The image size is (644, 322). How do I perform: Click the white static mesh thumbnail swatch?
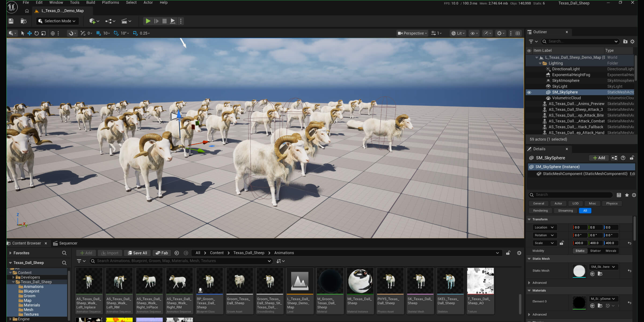tap(579, 271)
